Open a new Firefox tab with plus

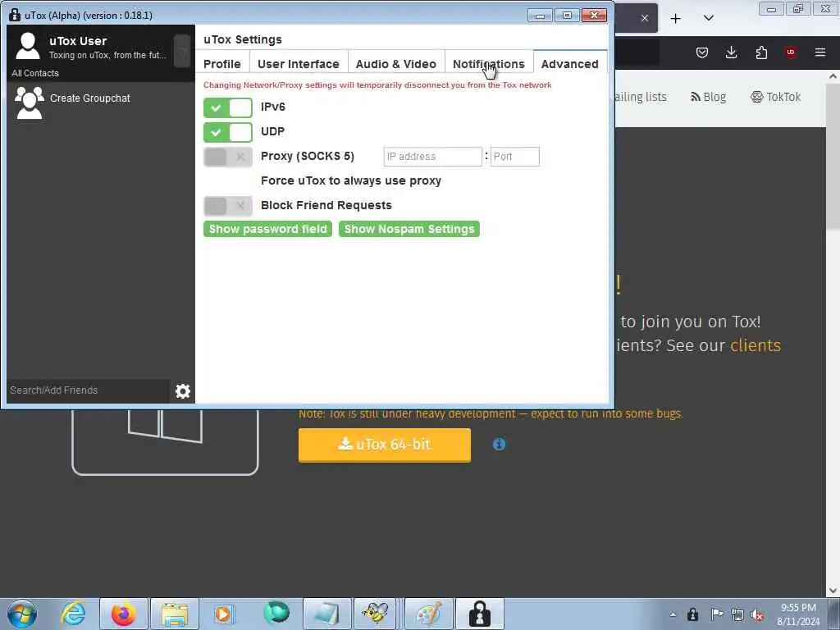click(676, 18)
